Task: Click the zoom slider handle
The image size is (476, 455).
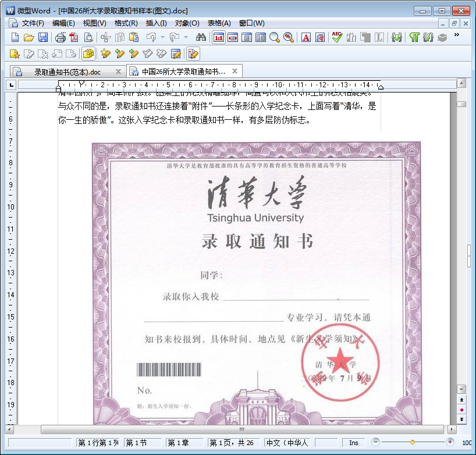Action: (412, 442)
